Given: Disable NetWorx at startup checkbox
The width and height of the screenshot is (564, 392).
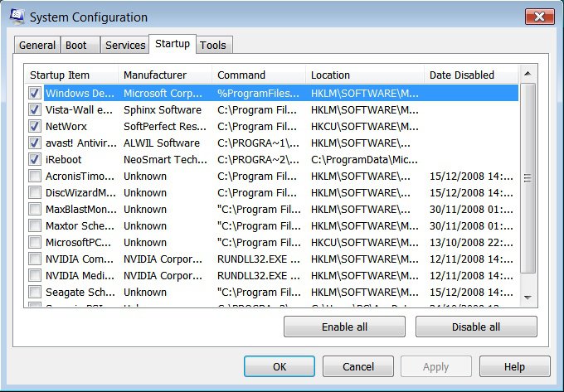Looking at the screenshot, I should tap(35, 127).
